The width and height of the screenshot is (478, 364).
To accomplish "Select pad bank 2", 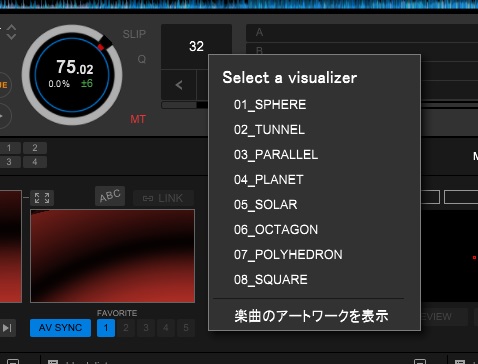I will (x=35, y=148).
